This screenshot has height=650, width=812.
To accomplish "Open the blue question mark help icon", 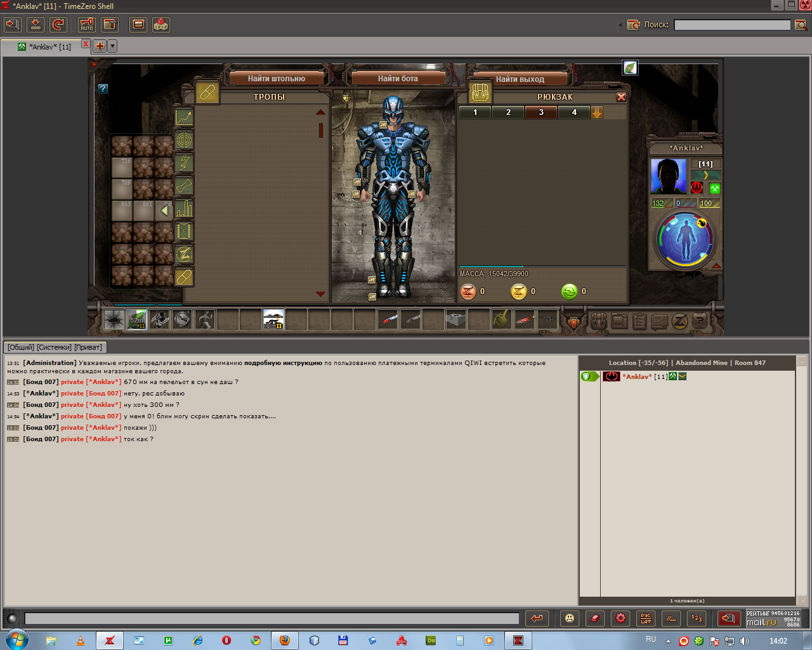I will pyautogui.click(x=103, y=89).
